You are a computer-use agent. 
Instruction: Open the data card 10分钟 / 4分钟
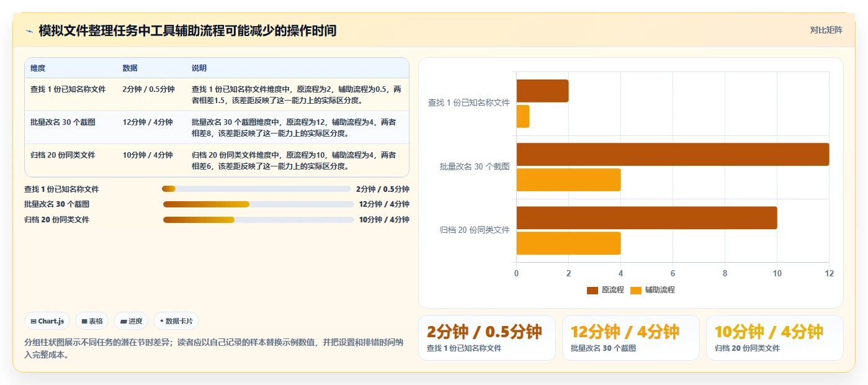click(775, 338)
